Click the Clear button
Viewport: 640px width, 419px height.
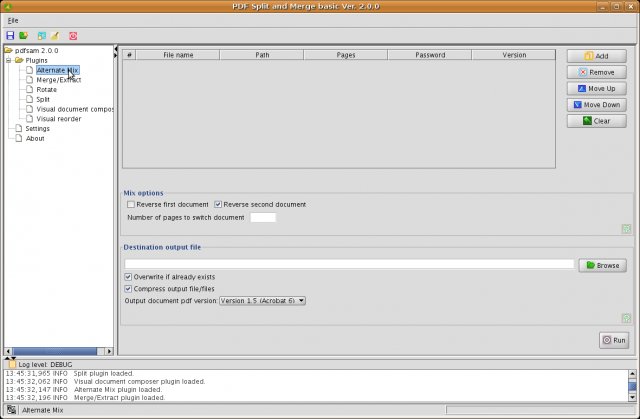(596, 121)
